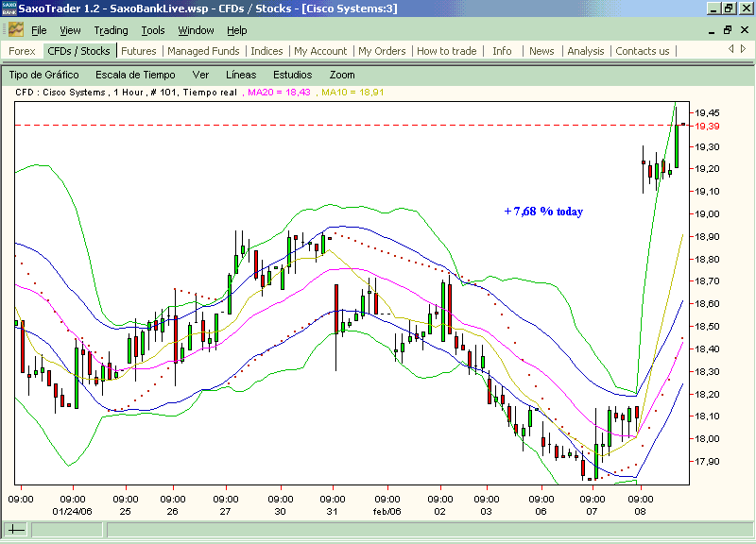756x544 pixels.
Task: Open the Help menu
Action: 237,30
